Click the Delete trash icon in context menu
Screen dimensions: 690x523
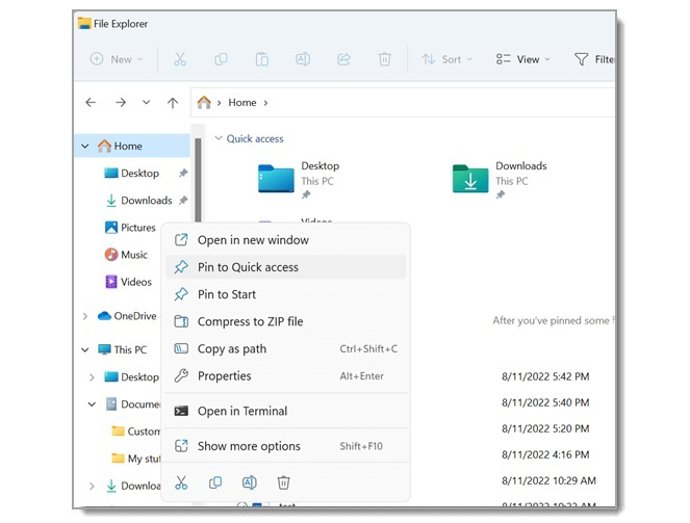283,483
